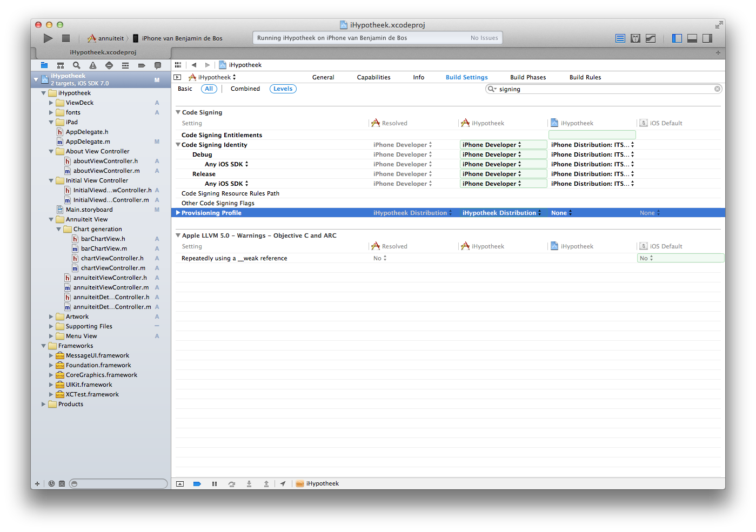
Task: Expand the ViewDeck folder
Action: point(51,103)
